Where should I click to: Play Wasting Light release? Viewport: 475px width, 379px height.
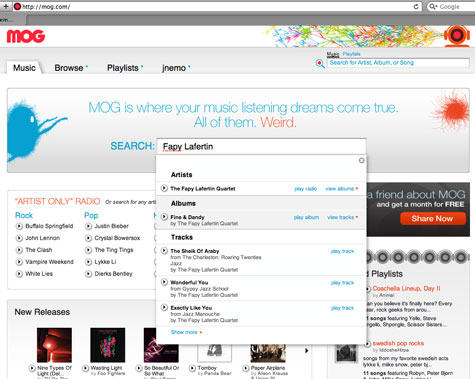pyautogui.click(x=85, y=368)
